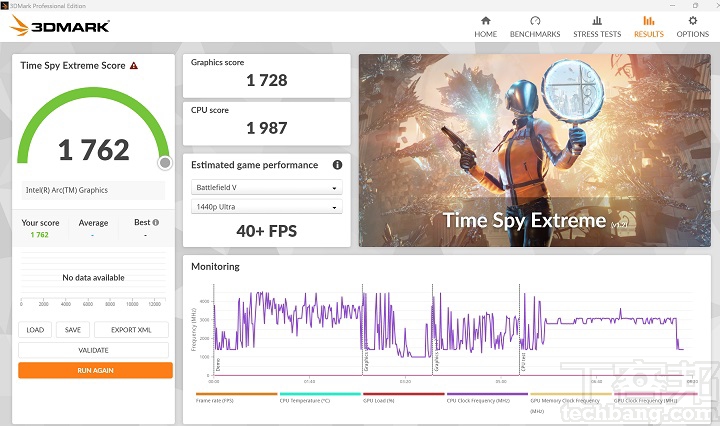Click the EXPORT XML button
Image resolution: width=720 pixels, height=426 pixels.
[131, 330]
